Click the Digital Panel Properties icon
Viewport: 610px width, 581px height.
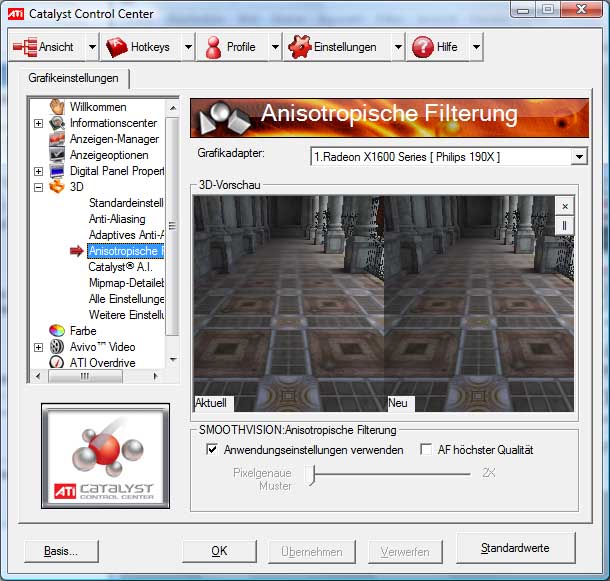(x=57, y=171)
